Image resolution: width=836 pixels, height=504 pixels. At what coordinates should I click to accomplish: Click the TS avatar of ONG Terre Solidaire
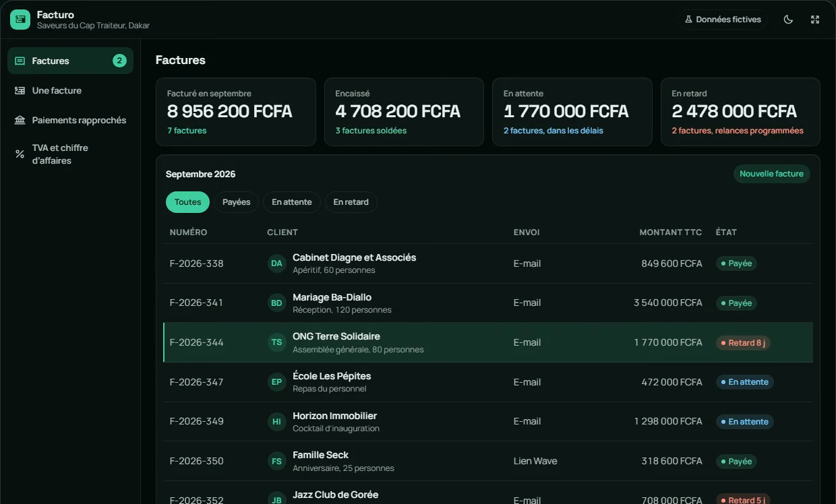click(x=276, y=342)
